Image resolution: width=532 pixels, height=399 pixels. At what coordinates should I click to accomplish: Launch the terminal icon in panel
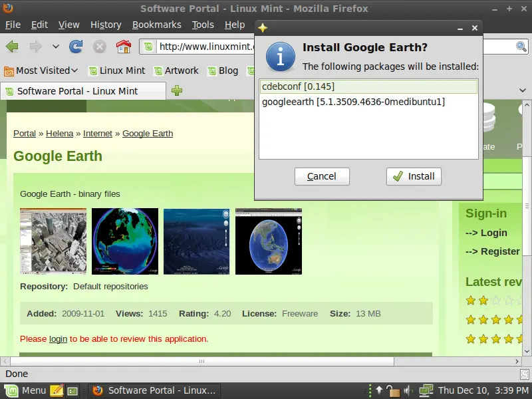click(72, 391)
